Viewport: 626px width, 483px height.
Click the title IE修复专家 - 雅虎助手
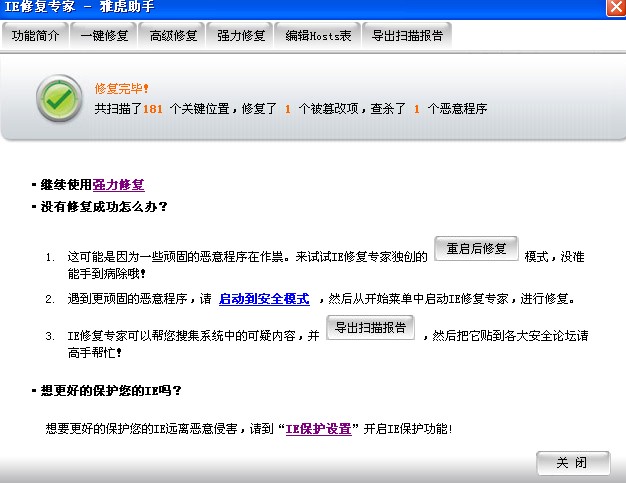point(79,7)
